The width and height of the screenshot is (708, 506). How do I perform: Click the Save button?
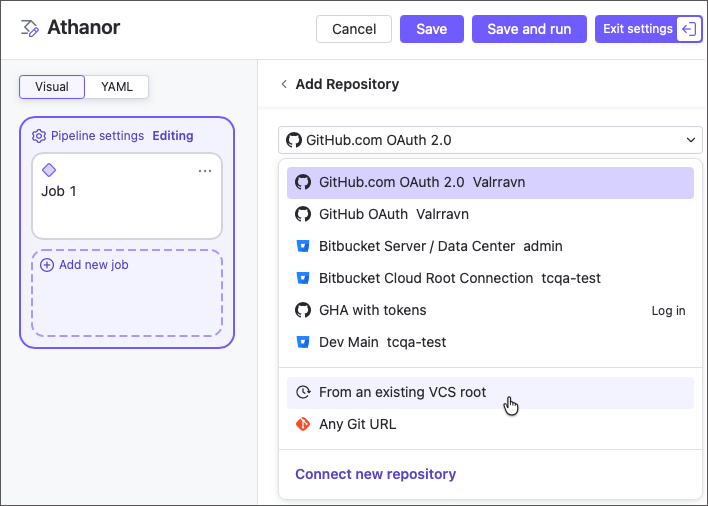(432, 29)
